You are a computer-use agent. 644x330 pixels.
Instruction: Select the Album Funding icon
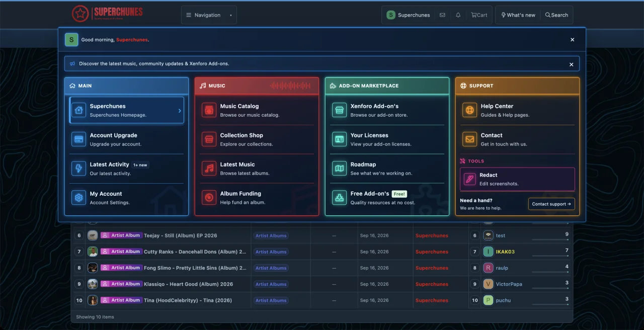209,198
